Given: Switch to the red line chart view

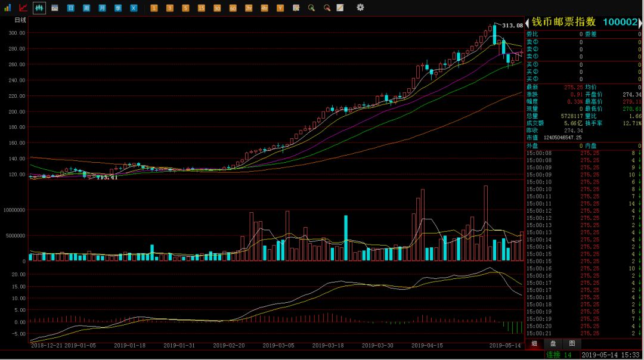Looking at the screenshot, I should point(23,8).
